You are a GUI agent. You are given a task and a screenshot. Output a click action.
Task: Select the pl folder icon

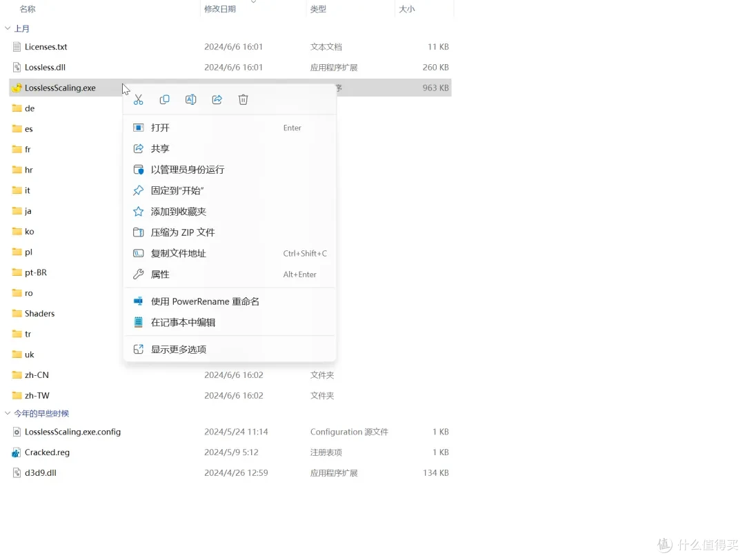click(x=17, y=251)
